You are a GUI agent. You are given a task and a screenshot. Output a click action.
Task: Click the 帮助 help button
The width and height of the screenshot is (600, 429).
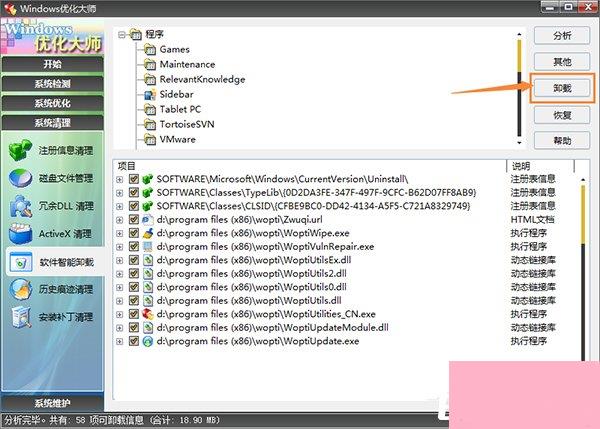pos(562,141)
